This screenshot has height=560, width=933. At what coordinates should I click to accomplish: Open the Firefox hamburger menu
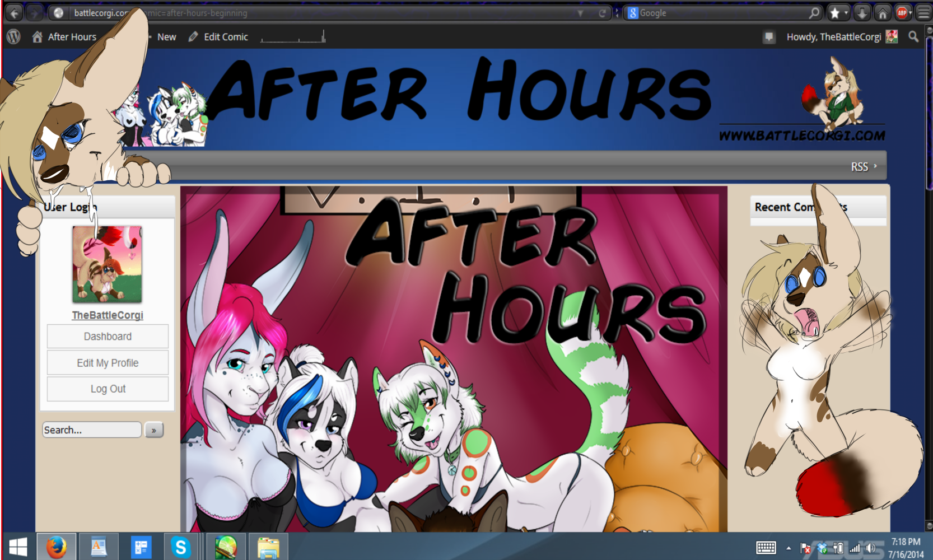click(x=923, y=13)
